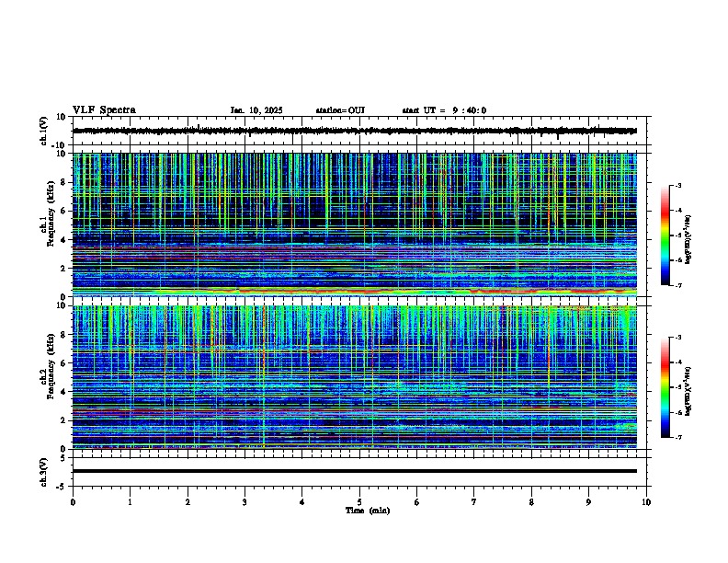
Task: Click the '2' kHz tick on ch.1 spectrogram
Action: (x=64, y=269)
